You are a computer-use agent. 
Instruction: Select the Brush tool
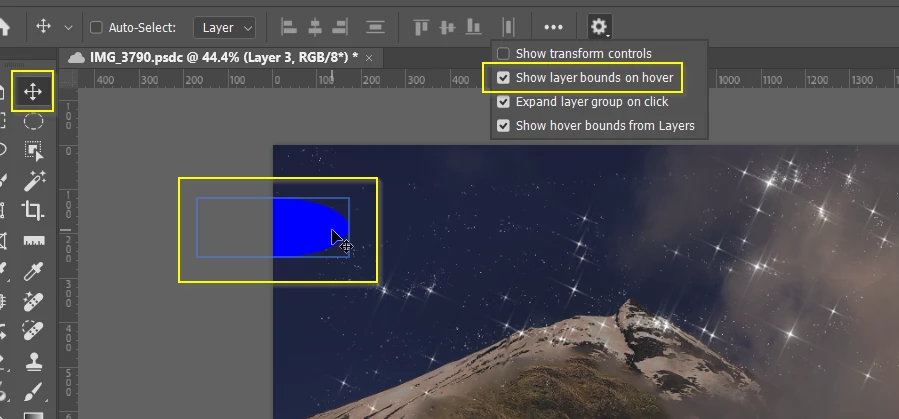coord(33,391)
